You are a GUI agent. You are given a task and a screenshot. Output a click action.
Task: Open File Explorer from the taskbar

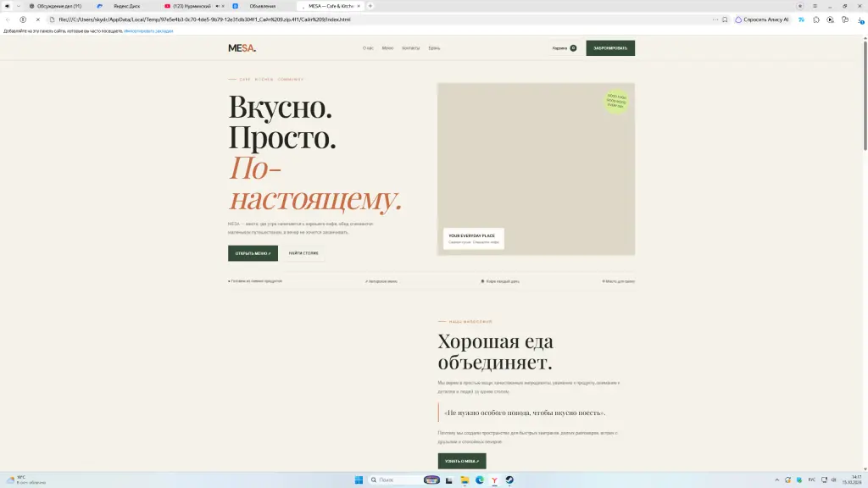(465, 480)
